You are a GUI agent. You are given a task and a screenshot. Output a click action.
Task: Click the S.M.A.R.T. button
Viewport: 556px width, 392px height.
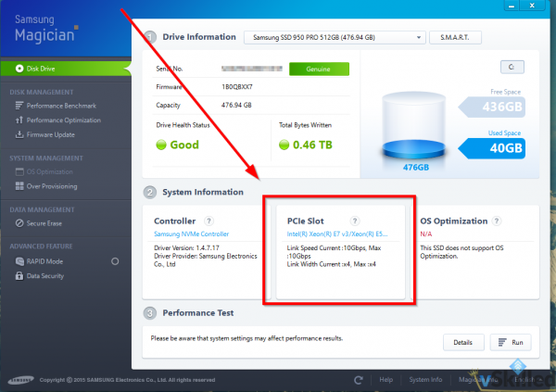coord(455,37)
